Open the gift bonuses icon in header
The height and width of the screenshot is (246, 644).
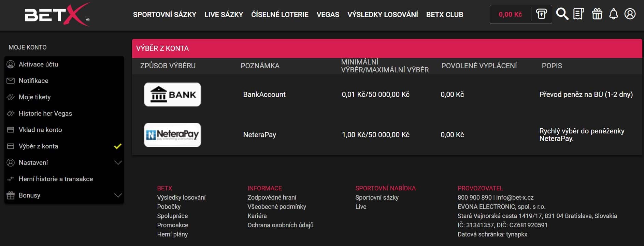click(x=597, y=14)
